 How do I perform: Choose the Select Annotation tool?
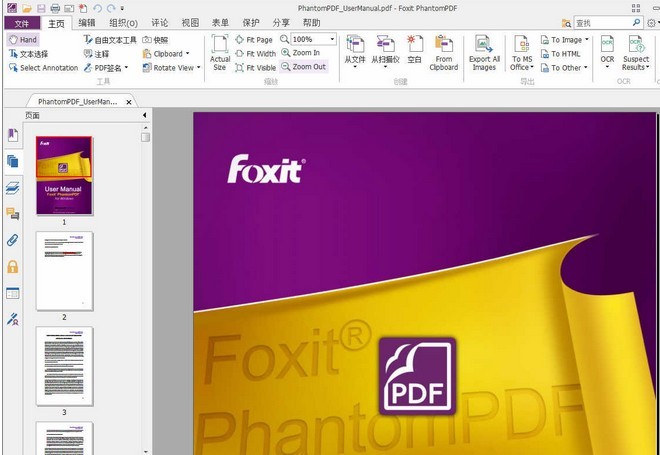[43, 68]
